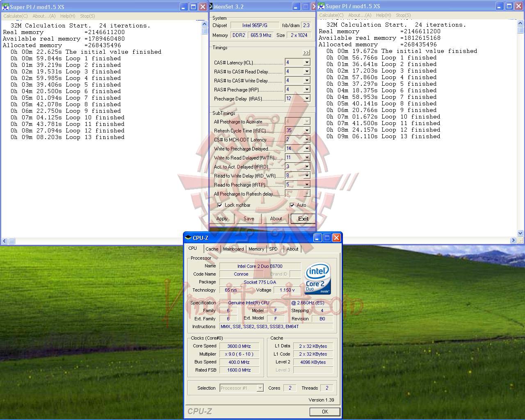Open Help(H) menu in left Super PI window
525x420 pixels.
(x=68, y=16)
